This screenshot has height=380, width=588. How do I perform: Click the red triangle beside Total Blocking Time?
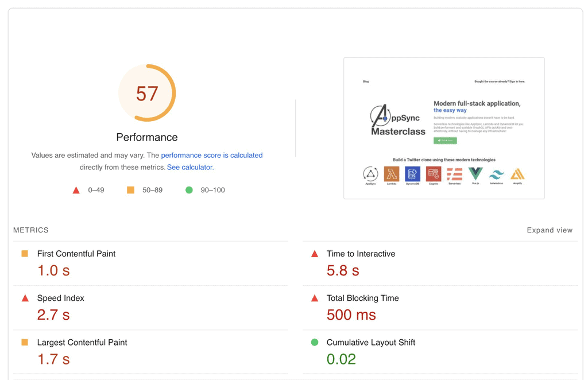point(315,298)
